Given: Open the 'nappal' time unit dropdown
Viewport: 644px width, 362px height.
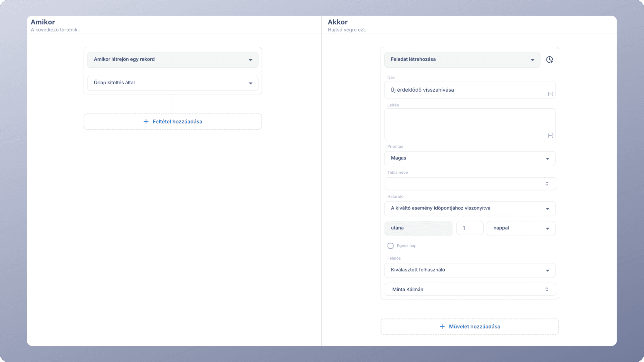Looking at the screenshot, I should [x=521, y=228].
